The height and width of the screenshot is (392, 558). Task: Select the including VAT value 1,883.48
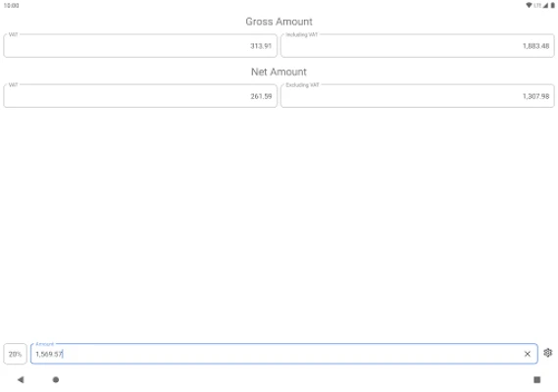(535, 46)
